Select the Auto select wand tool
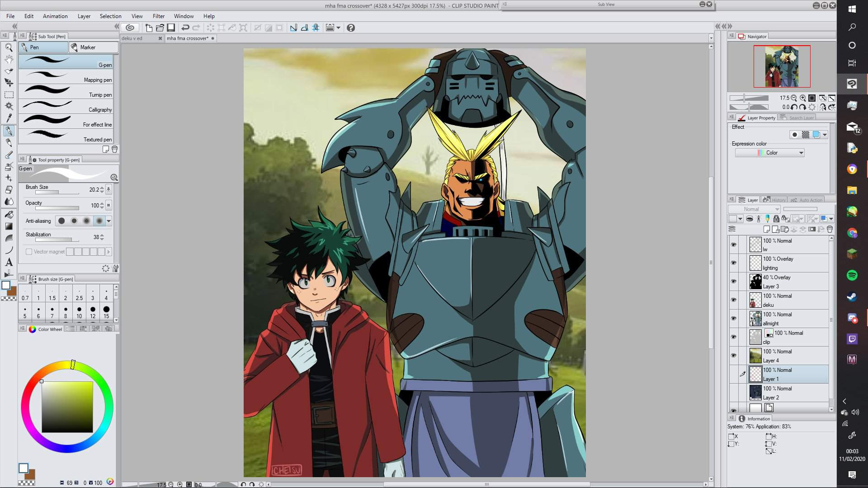This screenshot has width=868, height=488. [x=9, y=106]
